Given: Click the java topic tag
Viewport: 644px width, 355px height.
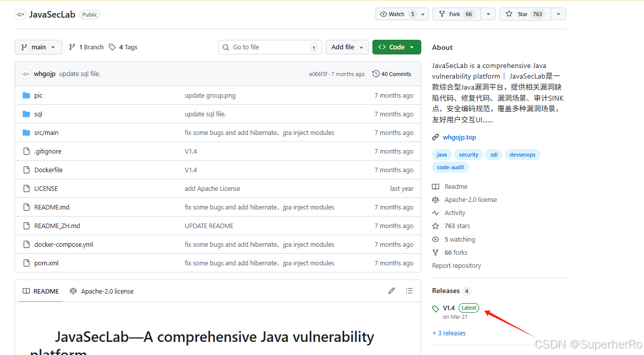Looking at the screenshot, I should click(442, 155).
